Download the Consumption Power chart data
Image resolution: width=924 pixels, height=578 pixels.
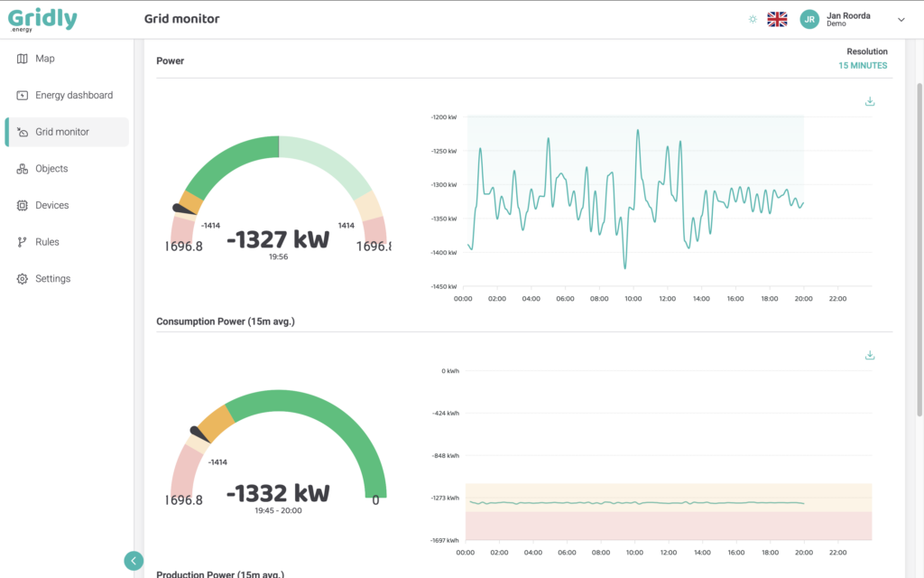coord(869,355)
